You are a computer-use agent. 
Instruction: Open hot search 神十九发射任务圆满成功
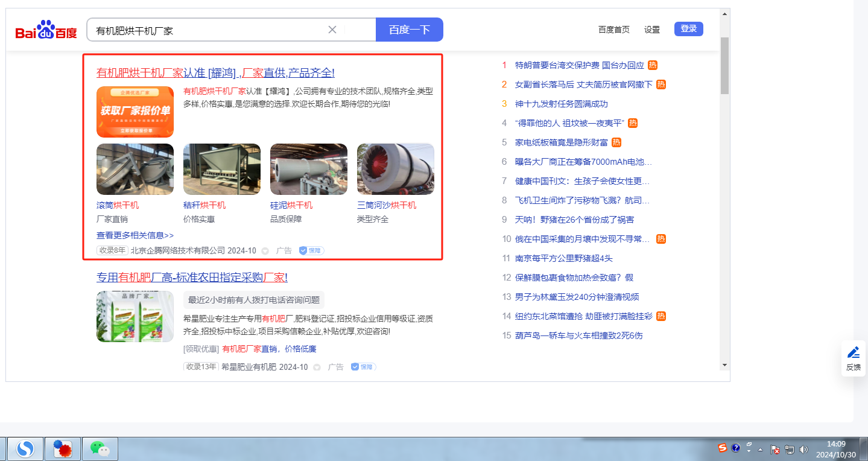562,104
